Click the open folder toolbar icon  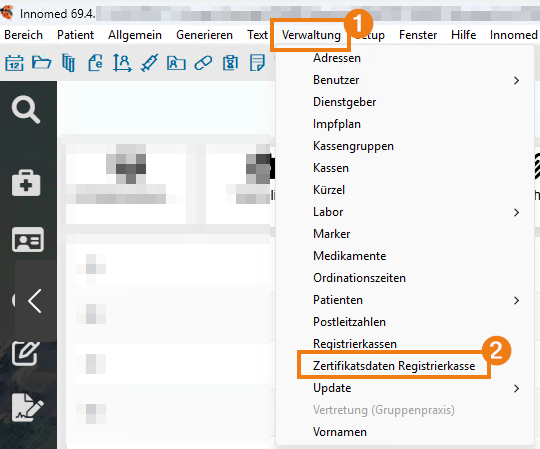click(41, 63)
